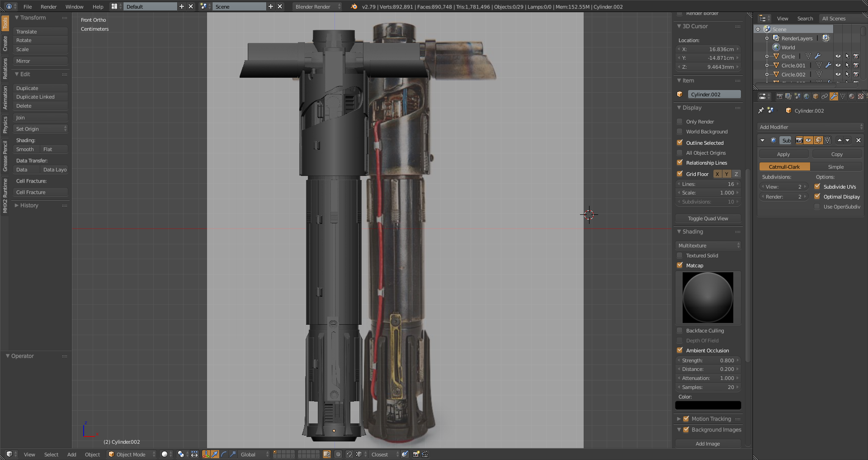Open the Texture properties tab
Viewport: 868px width, 460px height.
[x=861, y=96]
